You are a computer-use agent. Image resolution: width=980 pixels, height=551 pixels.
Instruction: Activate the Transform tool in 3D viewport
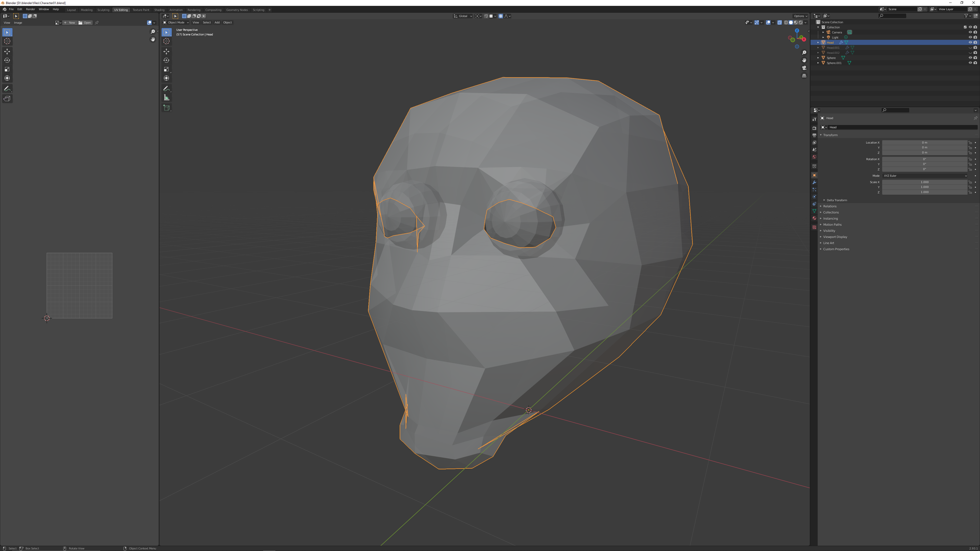coord(166,78)
